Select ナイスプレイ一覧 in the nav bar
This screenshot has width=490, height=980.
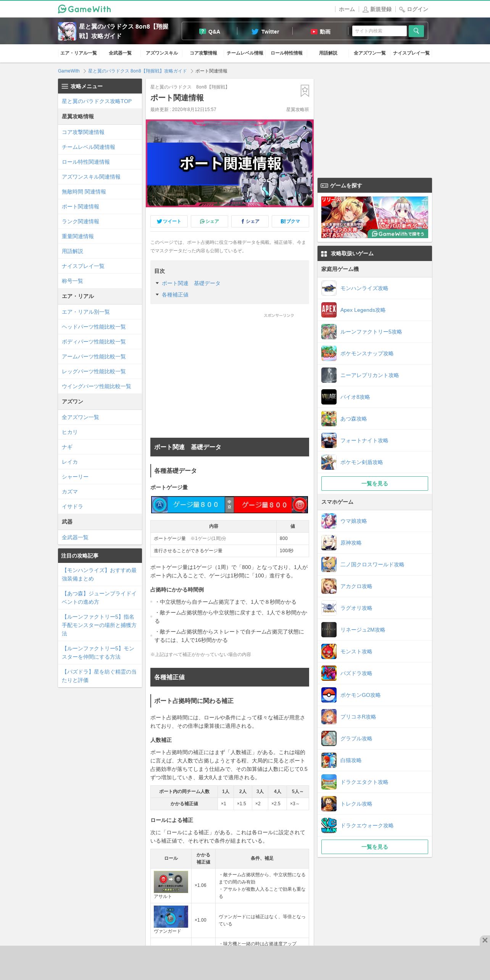coord(411,53)
